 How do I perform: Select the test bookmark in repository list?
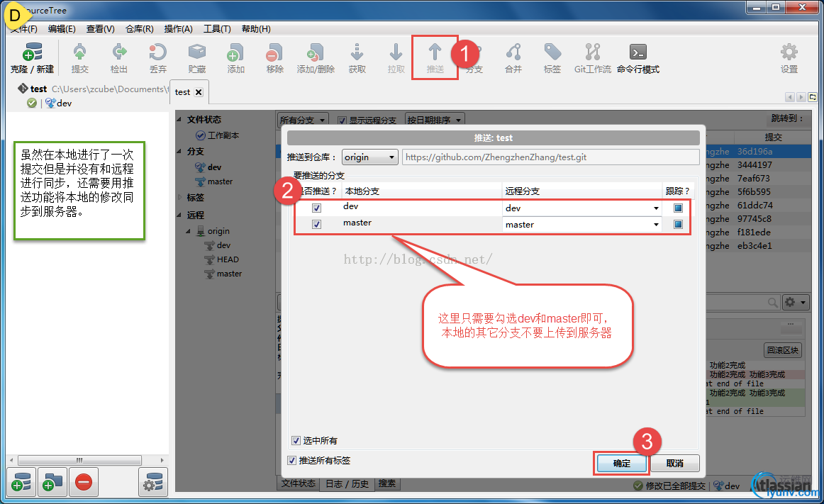point(38,89)
